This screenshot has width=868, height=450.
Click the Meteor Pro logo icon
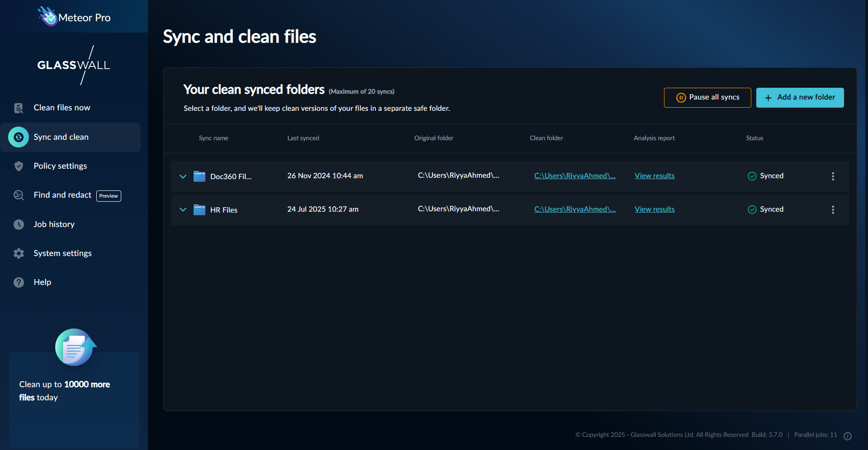tap(47, 16)
